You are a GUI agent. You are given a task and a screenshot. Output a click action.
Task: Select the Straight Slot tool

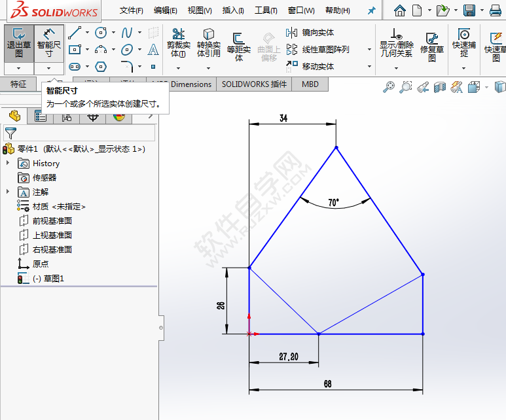pos(75,67)
